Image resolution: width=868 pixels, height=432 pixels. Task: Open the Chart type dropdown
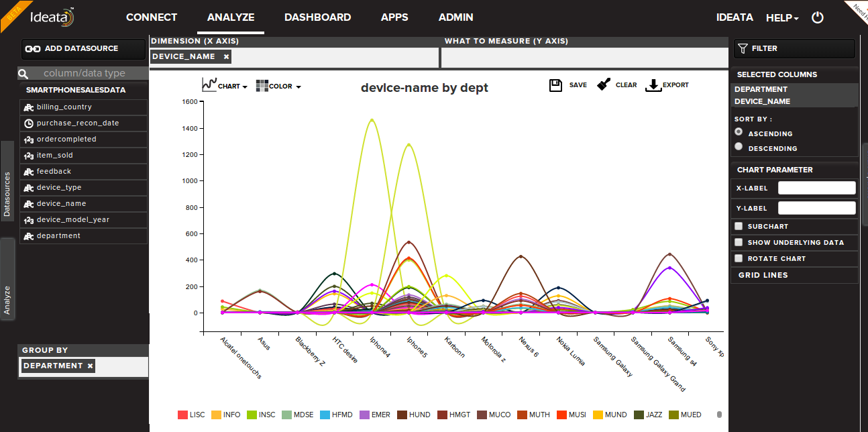pos(225,85)
